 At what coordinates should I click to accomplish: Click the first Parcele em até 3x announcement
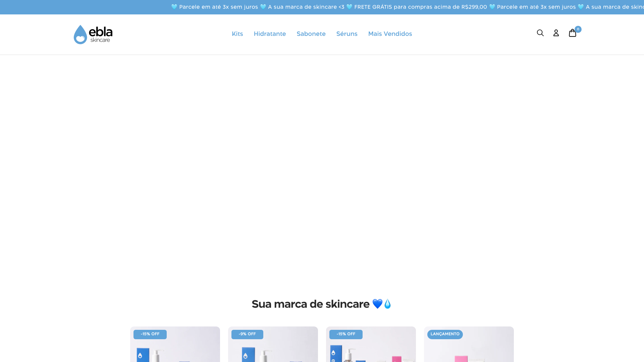pos(218,7)
